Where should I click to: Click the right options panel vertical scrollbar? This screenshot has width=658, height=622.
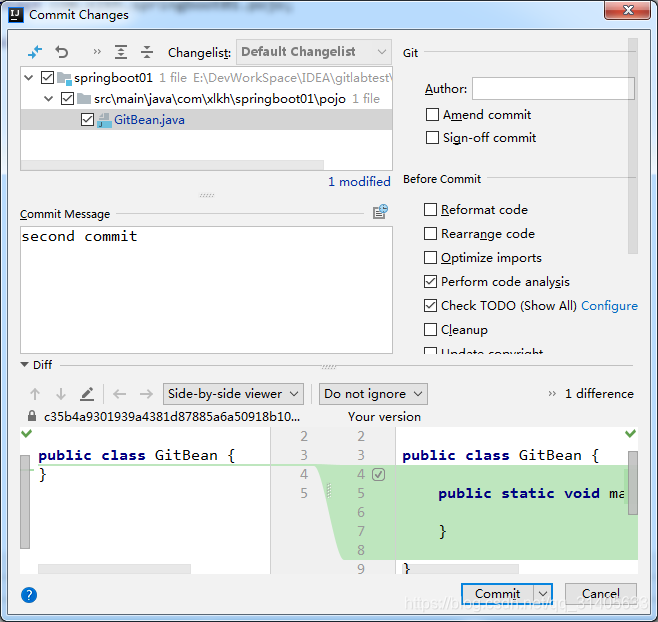coord(633,146)
